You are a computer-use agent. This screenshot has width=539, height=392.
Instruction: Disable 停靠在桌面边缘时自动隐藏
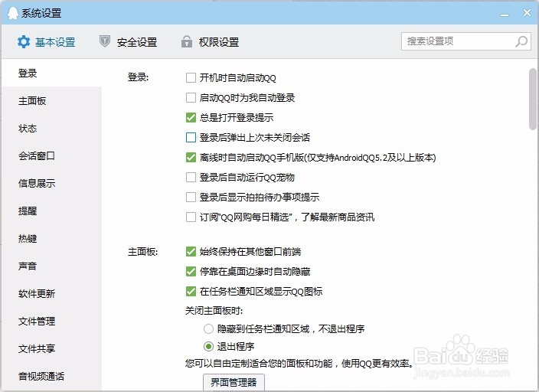[x=191, y=272]
